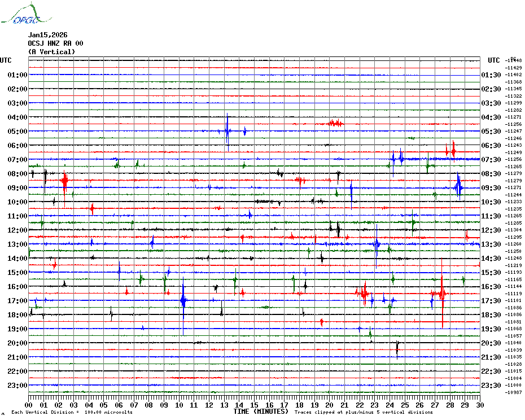Click the TIME (MINUTES) axis title
Screen dimensions: 525x420
click(x=261, y=412)
